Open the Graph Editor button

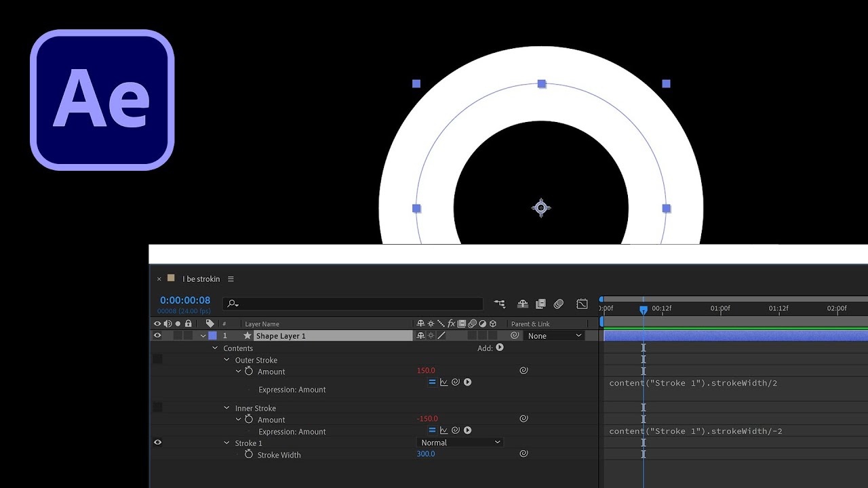coord(582,304)
